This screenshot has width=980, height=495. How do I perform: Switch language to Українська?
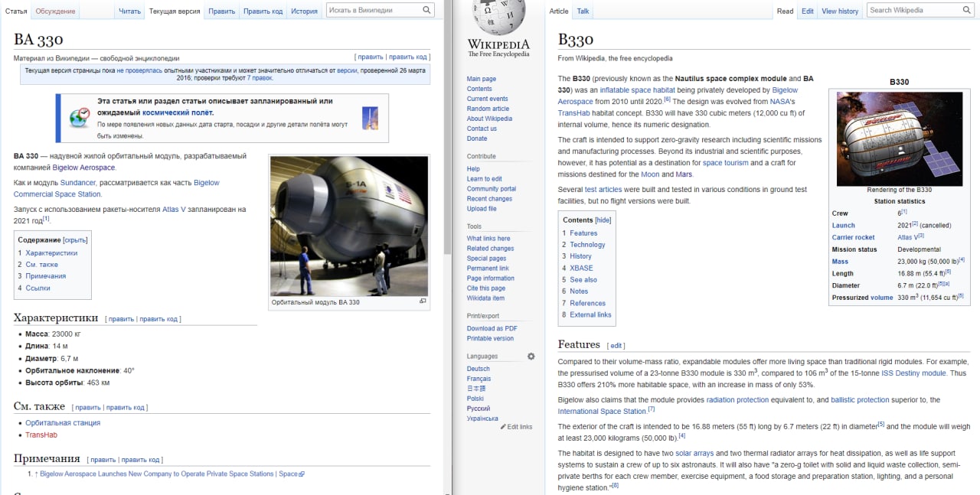pos(482,418)
